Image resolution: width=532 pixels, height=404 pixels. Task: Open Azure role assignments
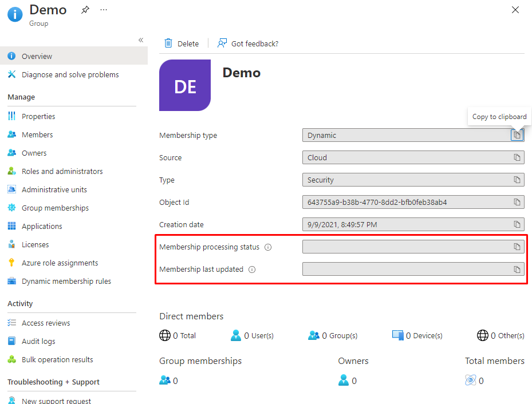(60, 263)
